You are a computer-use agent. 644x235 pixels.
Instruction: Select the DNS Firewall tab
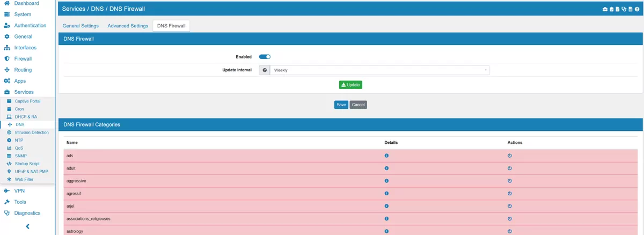tap(171, 26)
